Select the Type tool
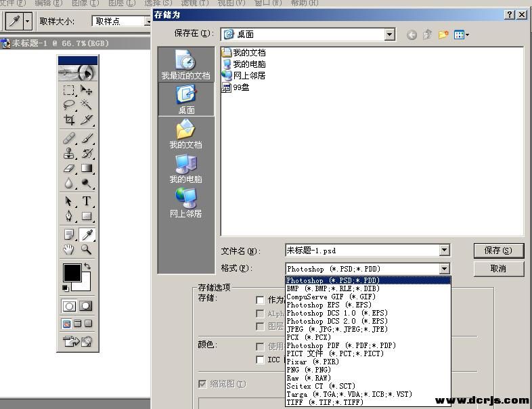Screen dimensions: 532x409 tap(87, 201)
